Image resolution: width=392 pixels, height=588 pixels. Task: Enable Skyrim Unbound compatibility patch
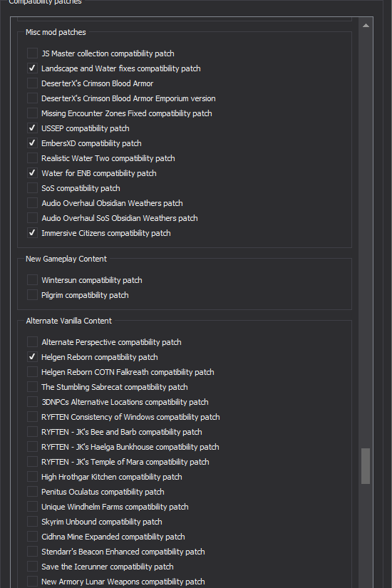point(32,522)
